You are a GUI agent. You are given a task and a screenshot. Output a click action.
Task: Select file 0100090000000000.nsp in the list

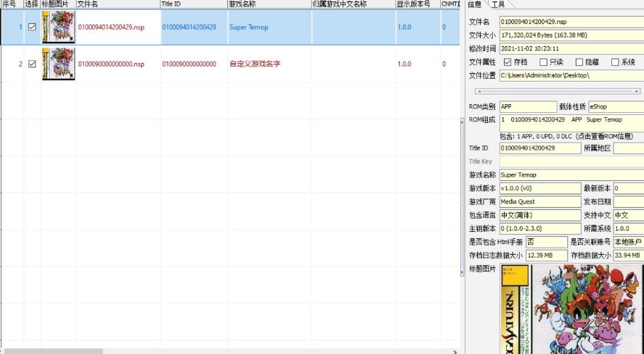[x=111, y=64]
